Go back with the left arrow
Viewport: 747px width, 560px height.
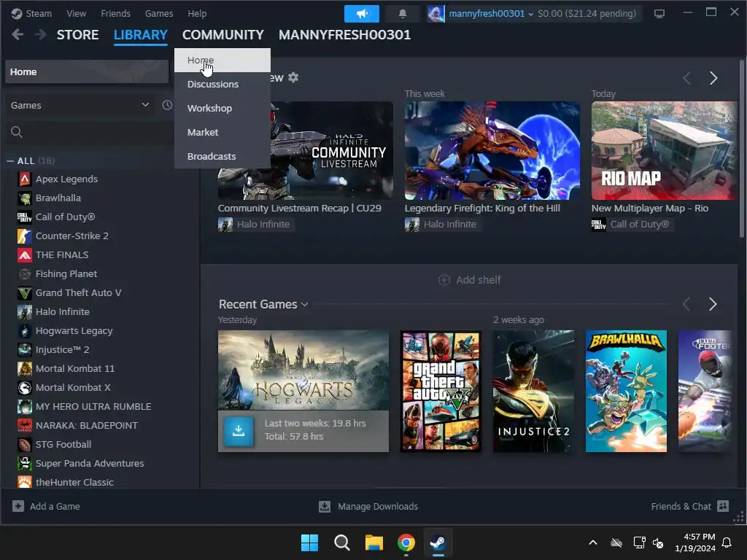coord(18,34)
